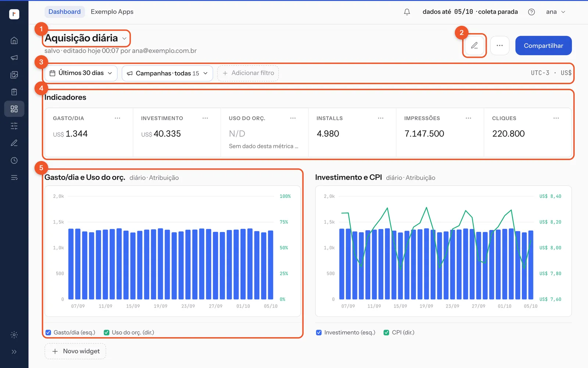588x368 pixels.
Task: Open the GASTO/DIA card options menu
Action: (117, 118)
